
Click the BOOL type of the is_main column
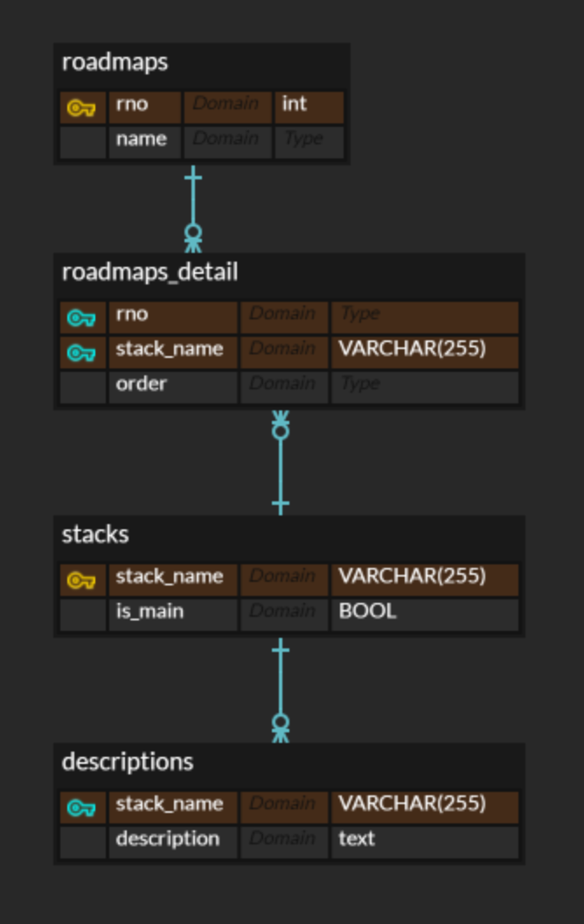point(368,612)
